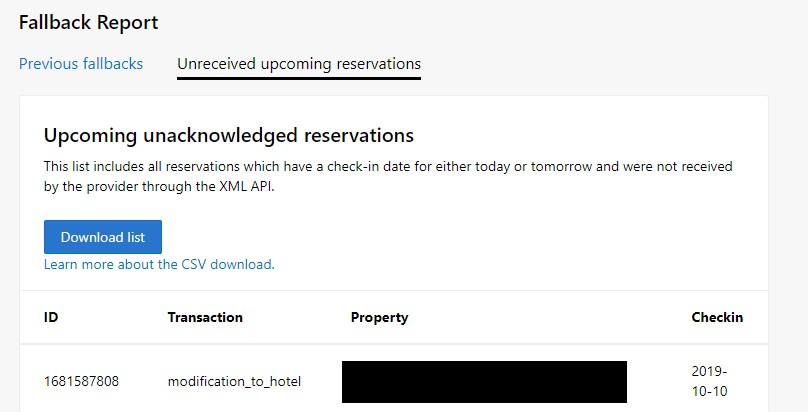
Task: Click the description line starting 'This list includes'
Action: (388, 166)
